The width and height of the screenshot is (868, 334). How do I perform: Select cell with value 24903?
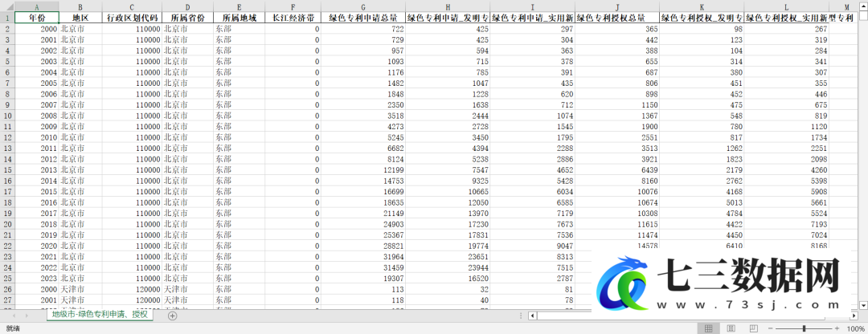click(363, 224)
